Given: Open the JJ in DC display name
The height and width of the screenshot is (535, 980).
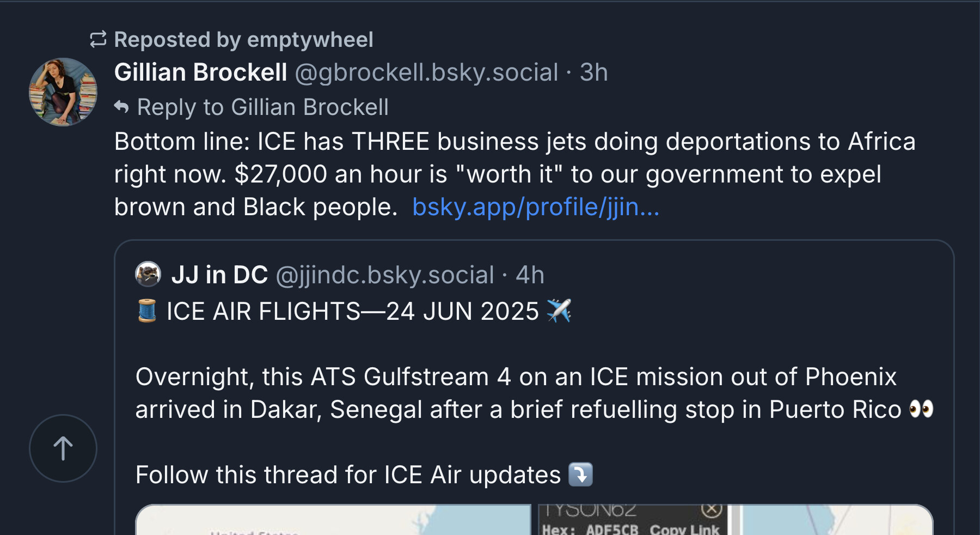Looking at the screenshot, I should pos(219,275).
